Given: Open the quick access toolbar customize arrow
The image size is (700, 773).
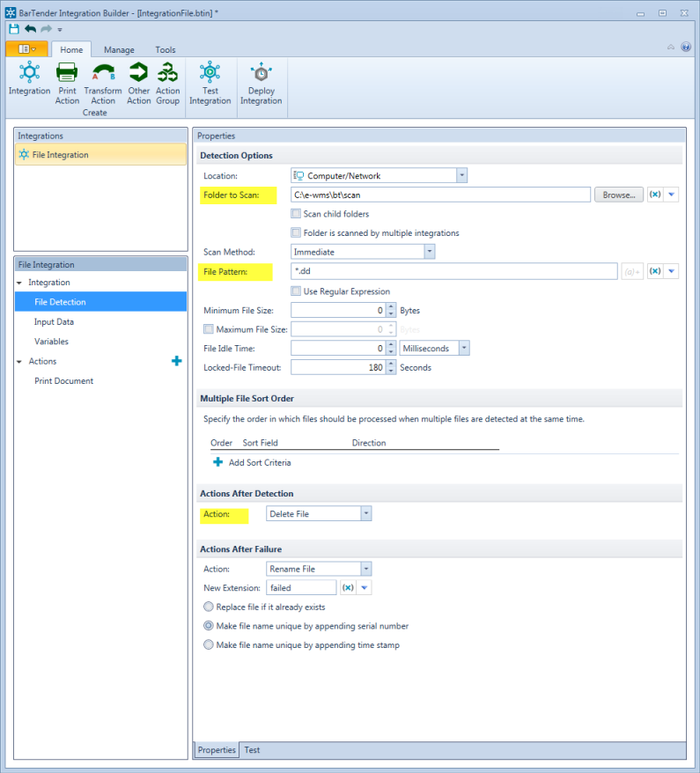Looking at the screenshot, I should click(x=60, y=30).
